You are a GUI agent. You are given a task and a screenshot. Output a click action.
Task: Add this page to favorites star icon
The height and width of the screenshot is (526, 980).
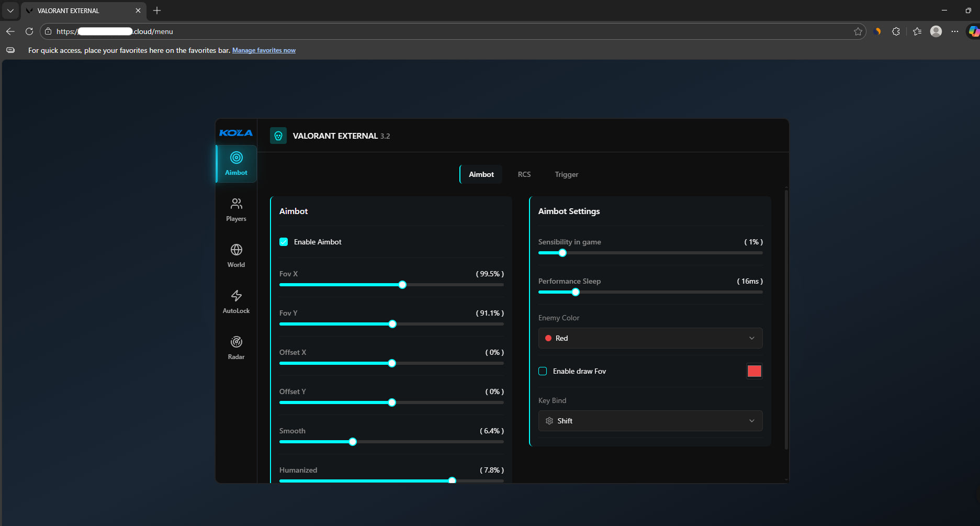[858, 31]
